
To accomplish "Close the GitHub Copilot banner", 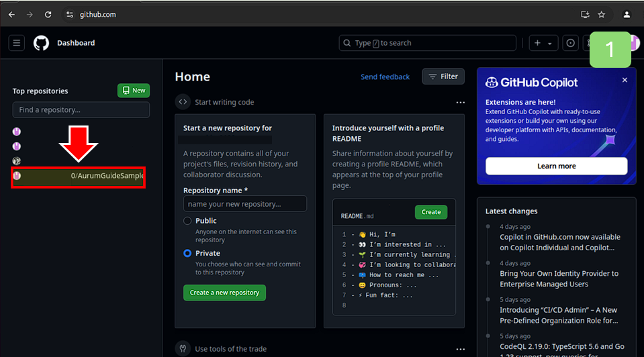I will [625, 80].
